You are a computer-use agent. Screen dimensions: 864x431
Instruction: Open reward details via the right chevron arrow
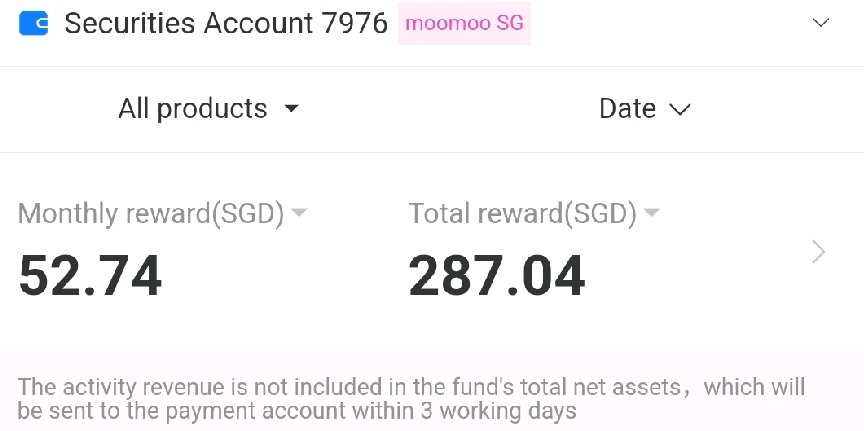point(819,252)
